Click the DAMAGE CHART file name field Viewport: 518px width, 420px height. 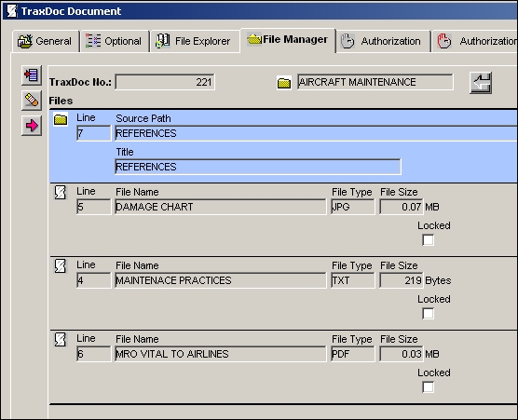221,207
